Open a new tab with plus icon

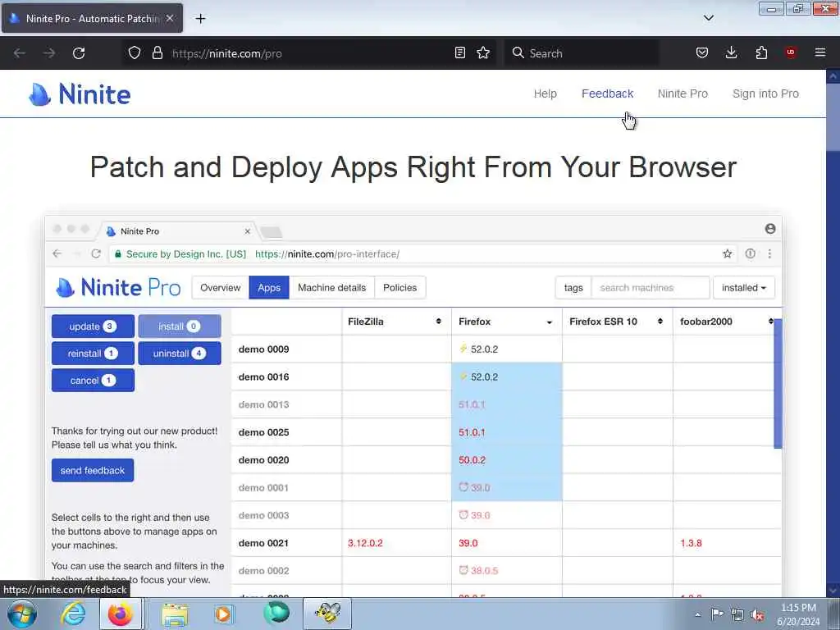[200, 19]
